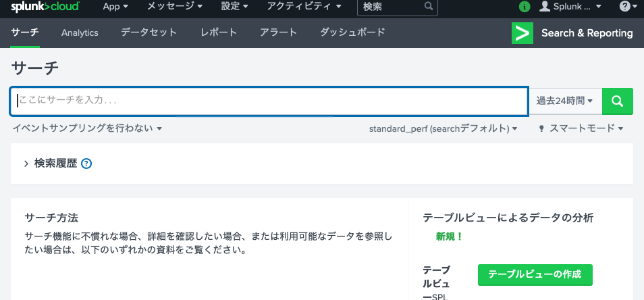Open the アラート tab

[279, 32]
